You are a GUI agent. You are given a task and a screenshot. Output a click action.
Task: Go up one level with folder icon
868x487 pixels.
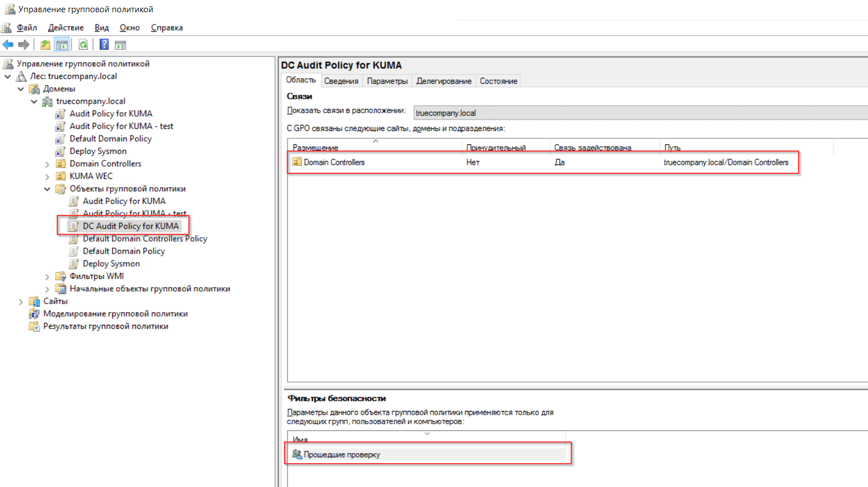pos(46,44)
